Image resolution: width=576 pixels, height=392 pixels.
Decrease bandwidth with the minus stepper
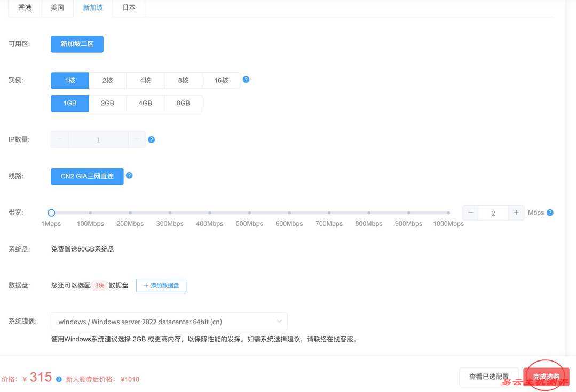tap(470, 212)
